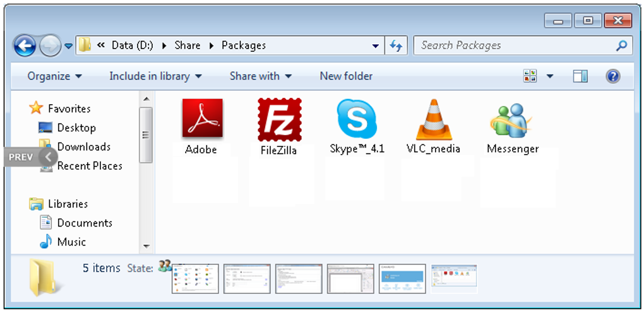Click the Libraries icon in navigation pane
Image resolution: width=644 pixels, height=311 pixels.
coord(36,204)
